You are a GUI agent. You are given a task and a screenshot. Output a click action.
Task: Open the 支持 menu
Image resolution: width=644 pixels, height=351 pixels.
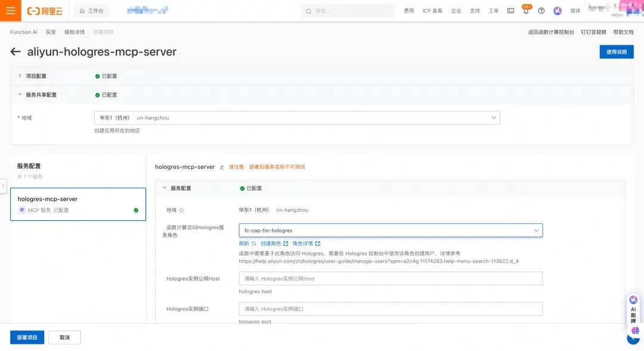pyautogui.click(x=475, y=11)
